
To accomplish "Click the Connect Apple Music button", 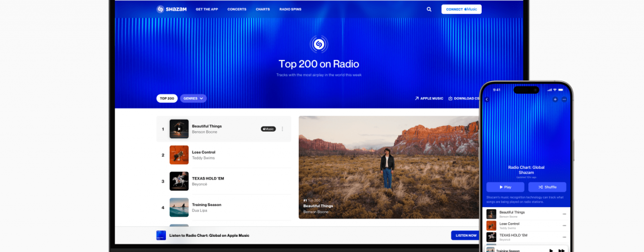I will (x=461, y=9).
